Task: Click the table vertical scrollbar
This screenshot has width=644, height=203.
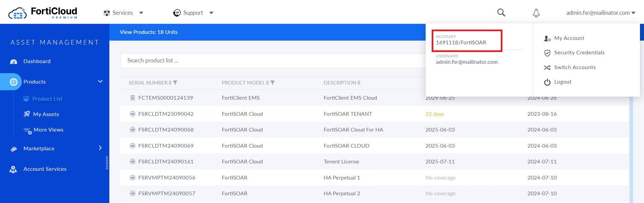Action: click(631, 149)
